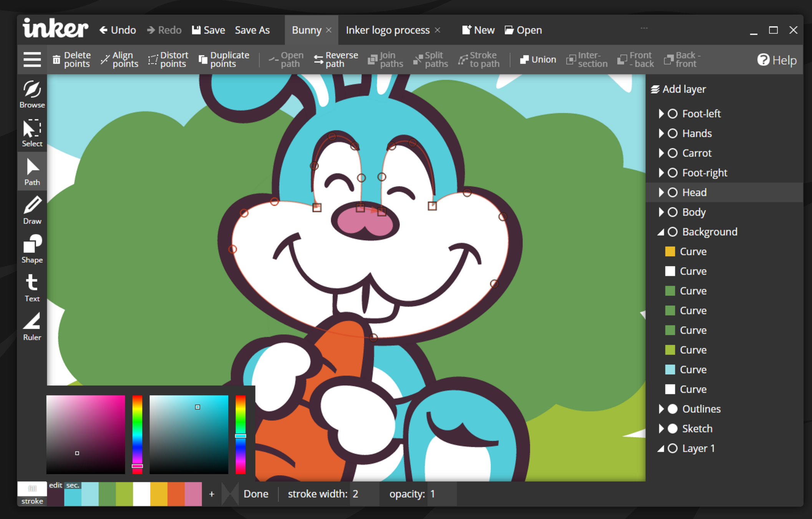Expand the Foot-left layer arrow
The width and height of the screenshot is (812, 519).
coord(661,113)
